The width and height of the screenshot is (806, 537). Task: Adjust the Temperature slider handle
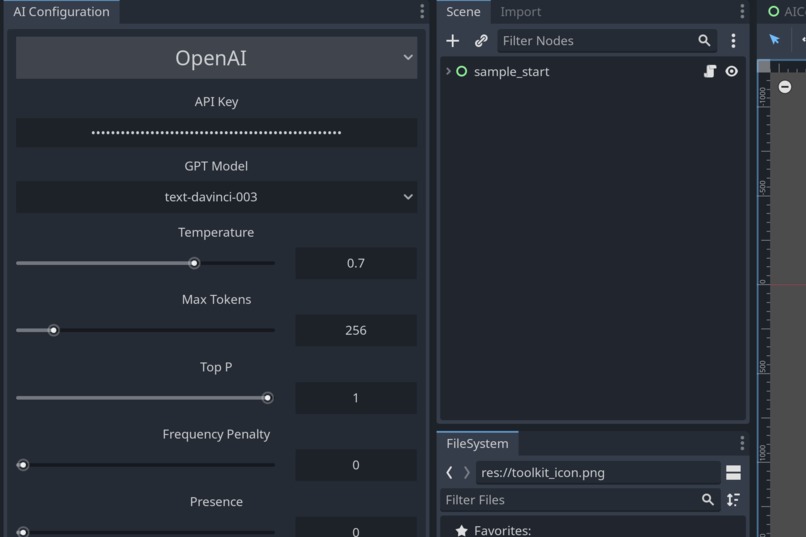tap(194, 263)
